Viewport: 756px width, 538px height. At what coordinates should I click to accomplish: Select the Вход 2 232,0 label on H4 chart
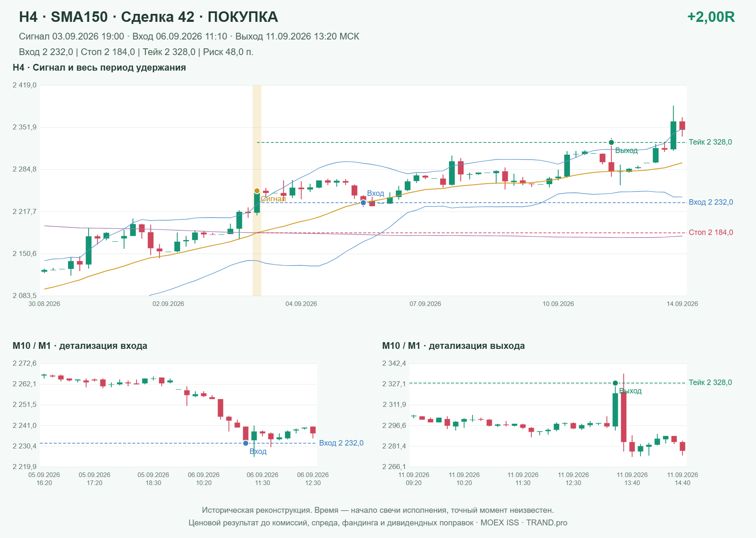point(711,202)
